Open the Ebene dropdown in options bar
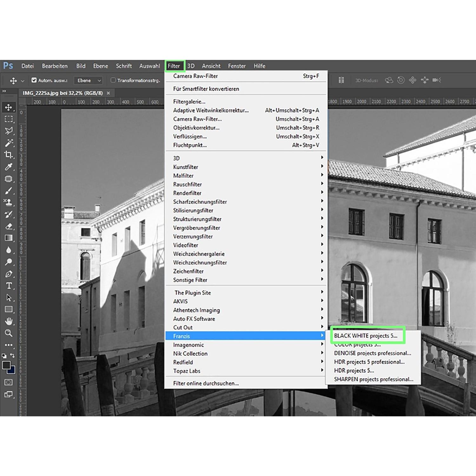 [x=89, y=81]
